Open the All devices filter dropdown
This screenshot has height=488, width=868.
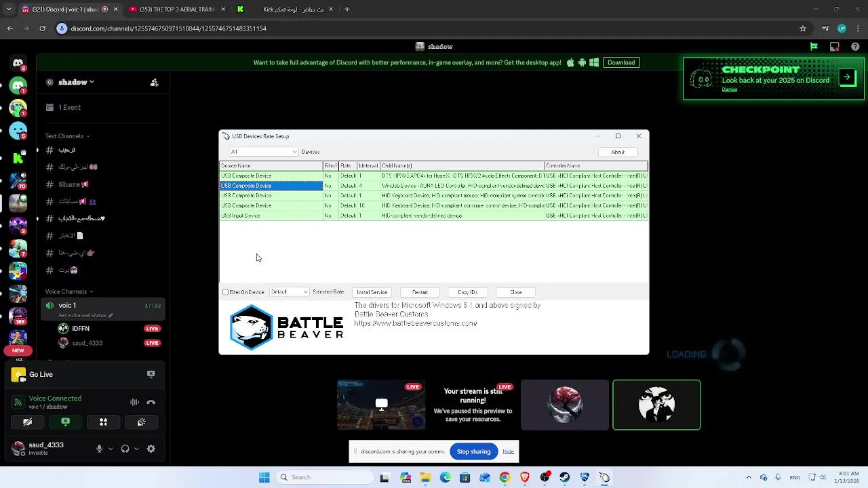[263, 152]
